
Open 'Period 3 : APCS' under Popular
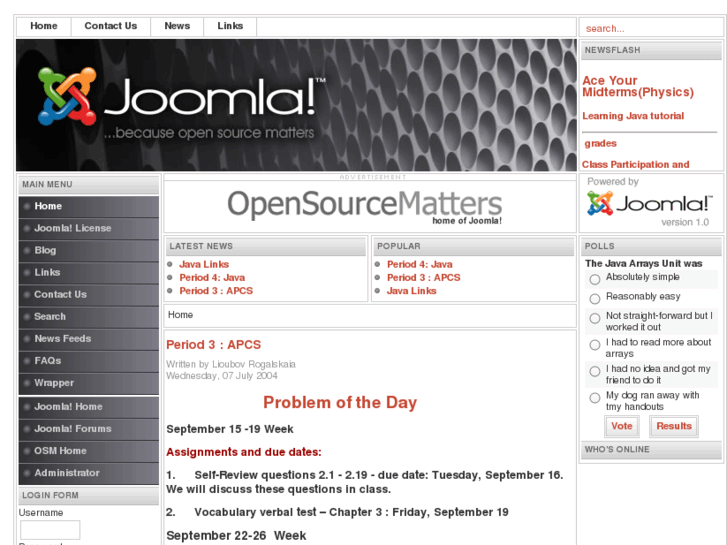[x=424, y=278]
